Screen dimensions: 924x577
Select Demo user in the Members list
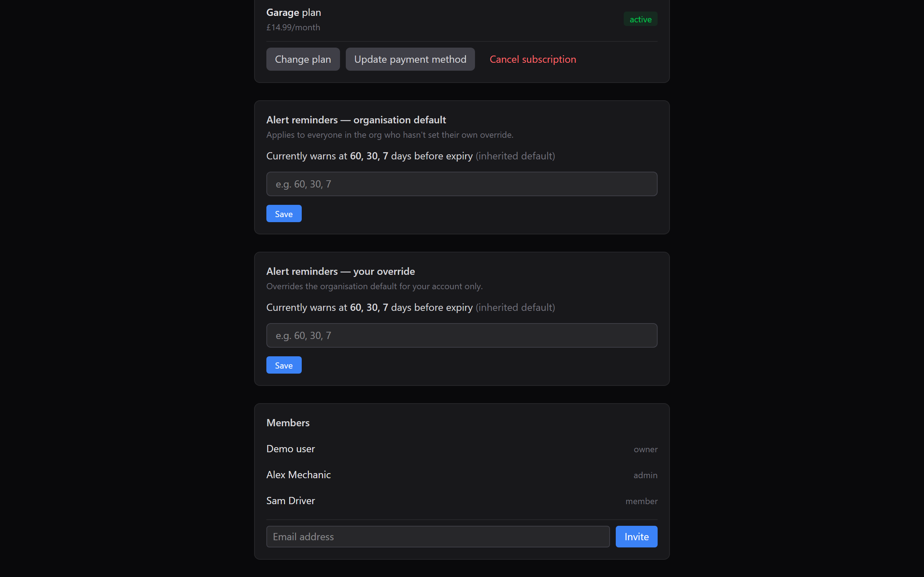click(x=290, y=448)
